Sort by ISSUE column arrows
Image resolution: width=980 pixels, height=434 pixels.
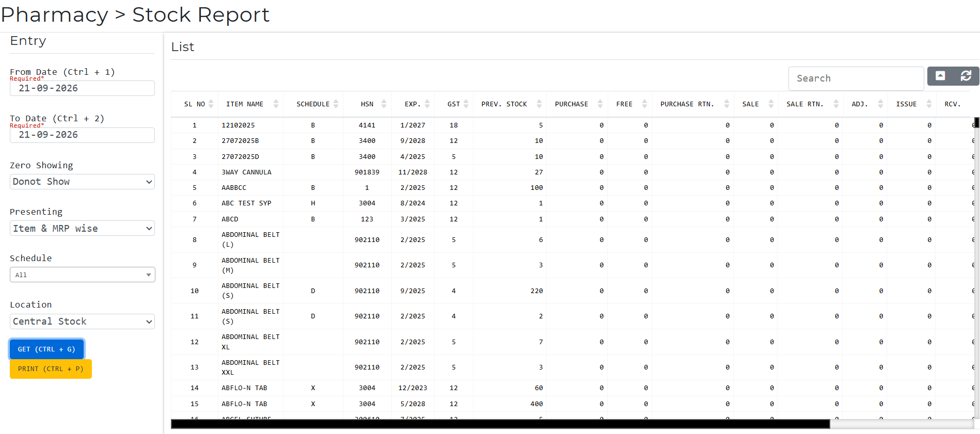coord(929,104)
